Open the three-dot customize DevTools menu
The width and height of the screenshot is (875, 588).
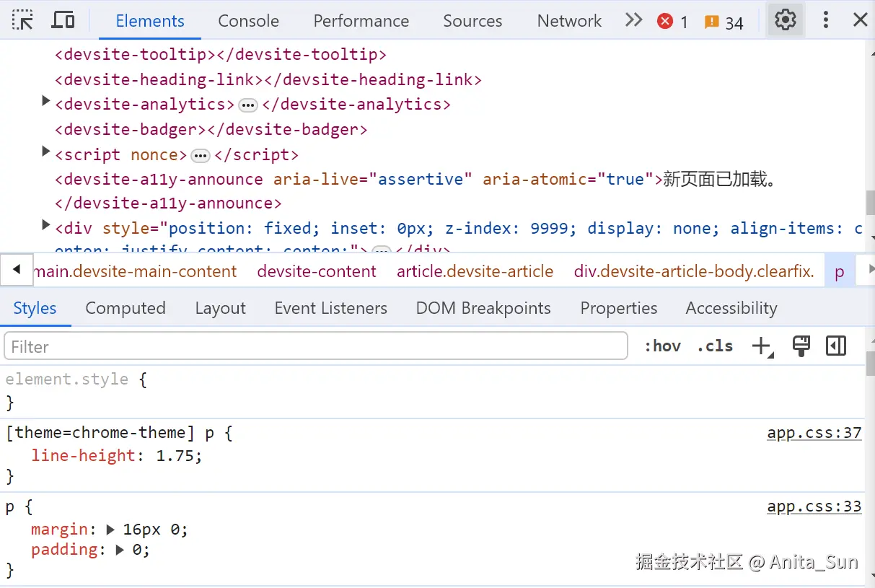tap(826, 20)
